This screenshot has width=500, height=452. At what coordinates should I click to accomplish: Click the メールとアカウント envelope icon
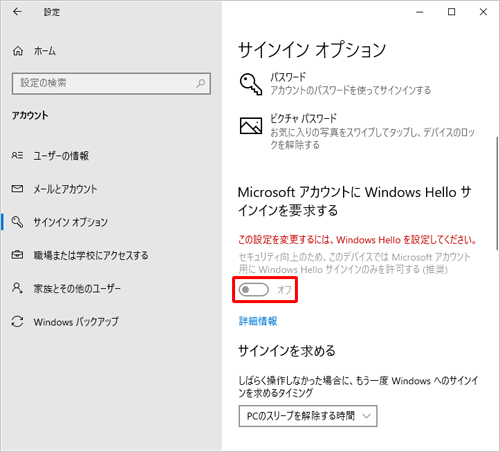coord(17,189)
